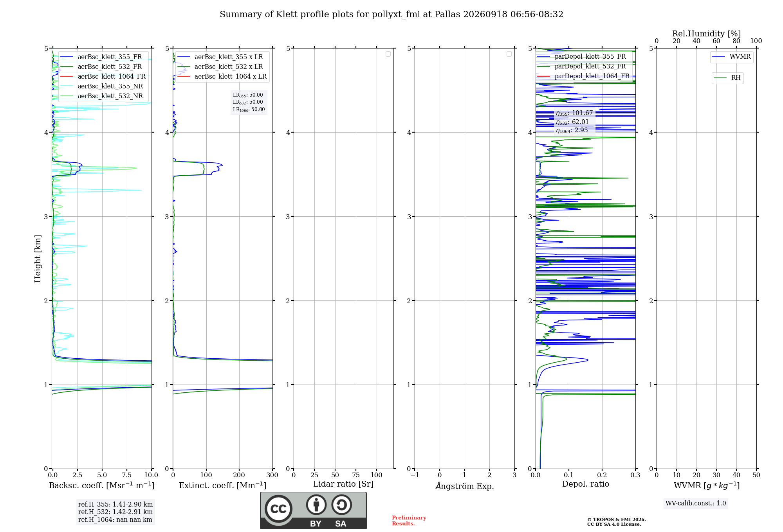This screenshot has height=532, width=783.
Task: Click the 'WVMR [g*kg⁻¹]' axis label
Action: (x=707, y=485)
